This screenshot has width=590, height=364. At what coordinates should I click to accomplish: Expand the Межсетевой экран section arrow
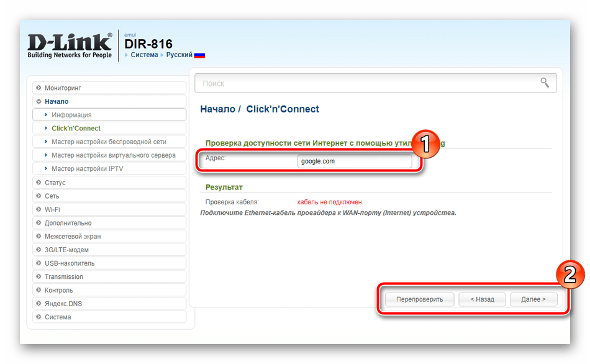pyautogui.click(x=39, y=237)
